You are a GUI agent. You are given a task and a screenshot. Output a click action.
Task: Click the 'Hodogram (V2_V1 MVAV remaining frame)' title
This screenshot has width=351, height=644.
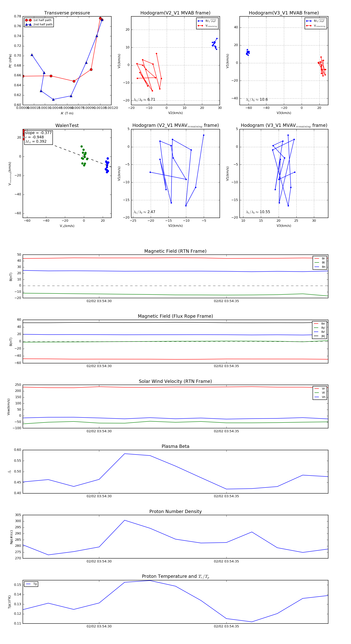coord(175,125)
